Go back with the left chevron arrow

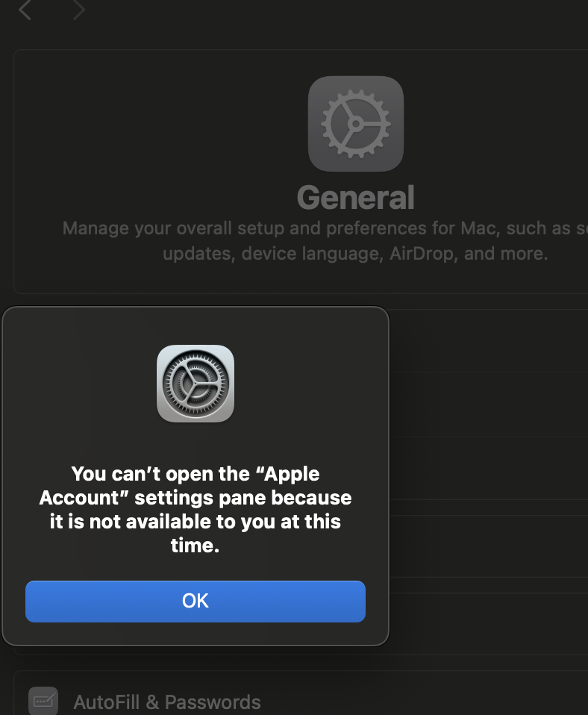pos(25,10)
